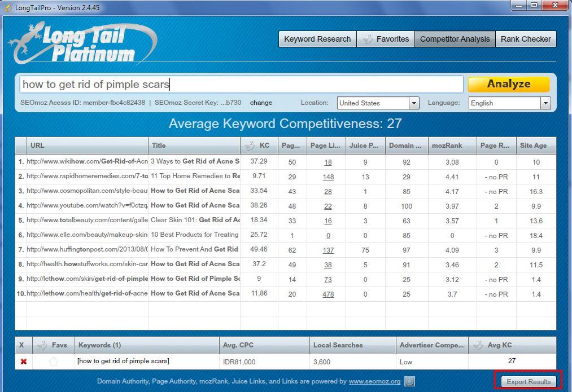Click the Export Results button
The width and height of the screenshot is (572, 392).
point(528,382)
